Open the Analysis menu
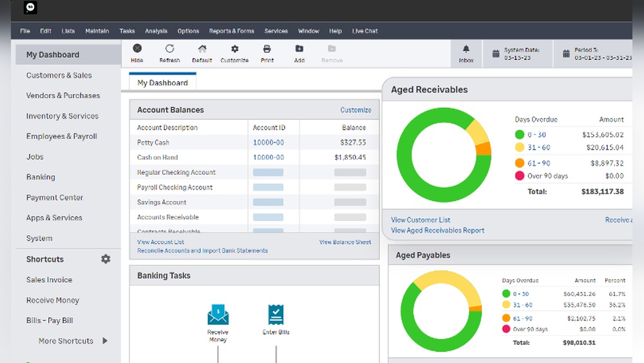Viewport: 644px width, 363px height. point(156,31)
